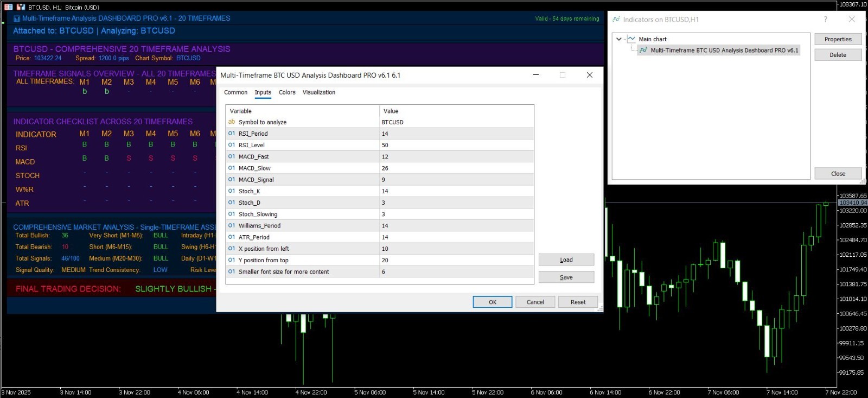Edit the Smaller font size value 6

(x=456, y=271)
